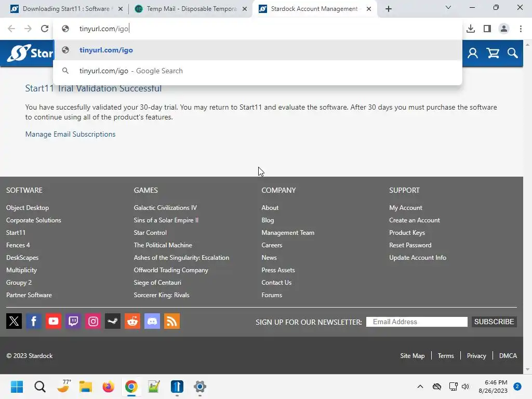Open a new tab with plus button
This screenshot has height=399, width=532.
point(389,9)
